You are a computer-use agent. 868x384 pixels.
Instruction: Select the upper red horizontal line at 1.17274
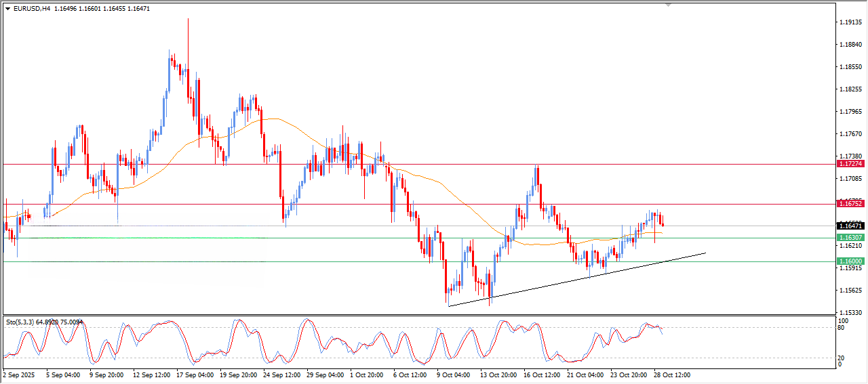[x=407, y=164]
